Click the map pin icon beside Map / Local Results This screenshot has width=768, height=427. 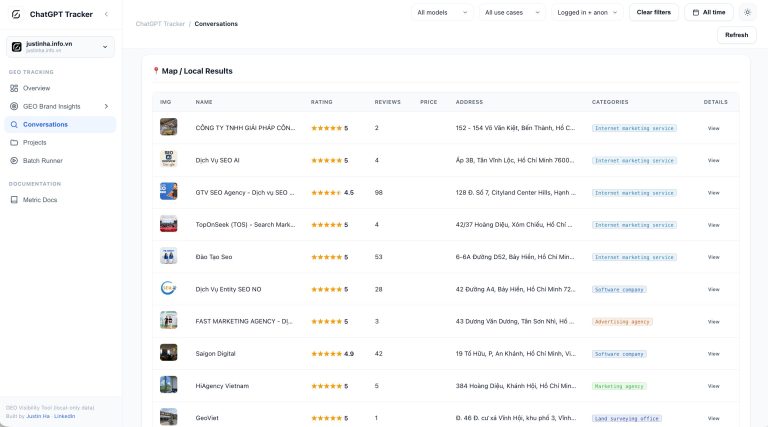(156, 71)
